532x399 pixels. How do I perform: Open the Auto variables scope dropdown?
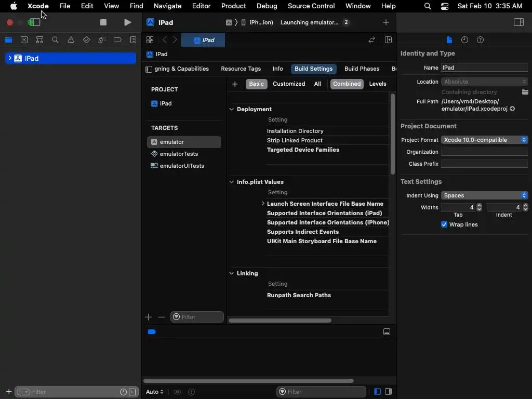(155, 392)
